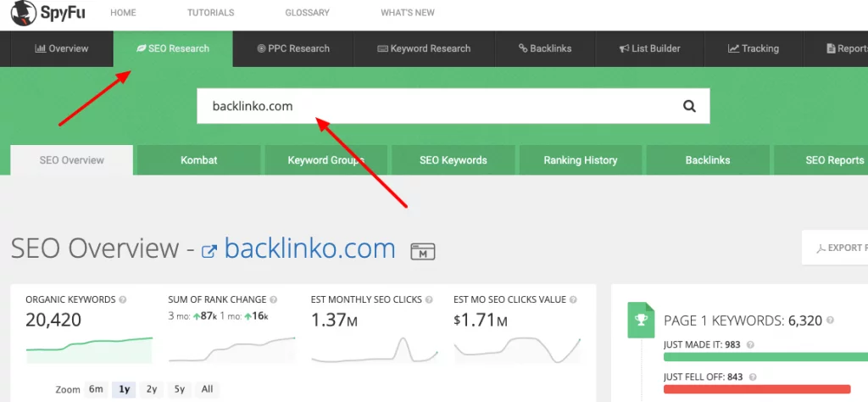
Task: Open the Ranking History sub-tab
Action: [x=580, y=160]
